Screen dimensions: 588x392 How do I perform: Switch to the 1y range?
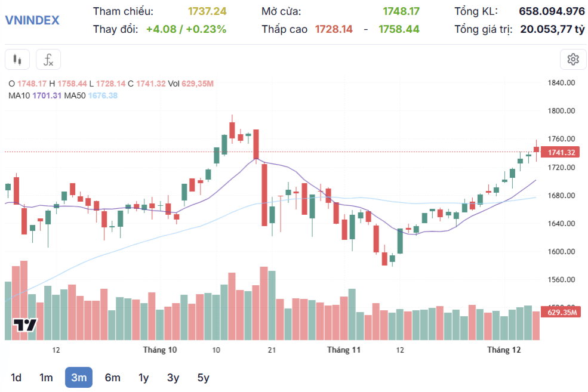pos(144,378)
